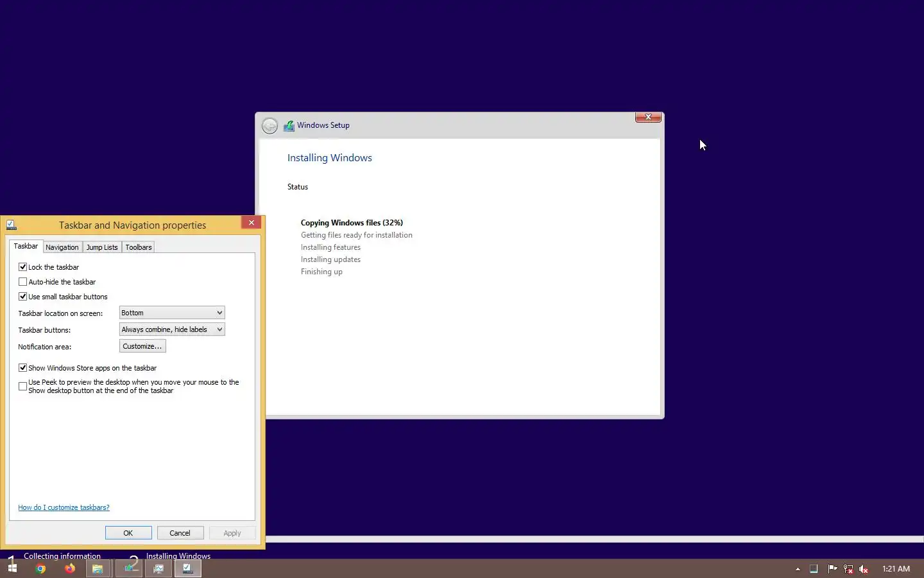Open the muted volume tray icon

tap(863, 569)
